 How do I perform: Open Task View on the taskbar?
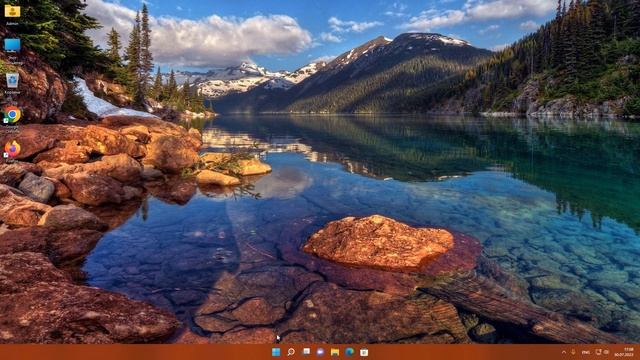coord(306,352)
